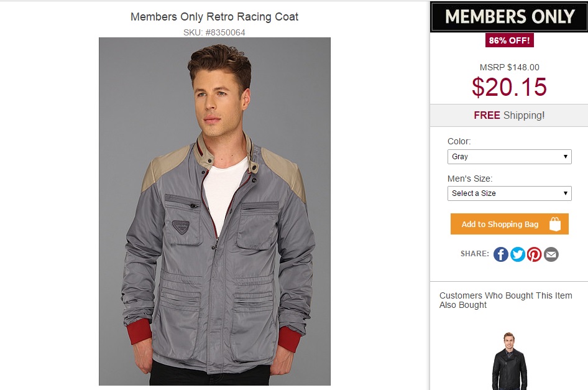
Task: Open the Color dropdown showing Gray
Action: point(509,157)
